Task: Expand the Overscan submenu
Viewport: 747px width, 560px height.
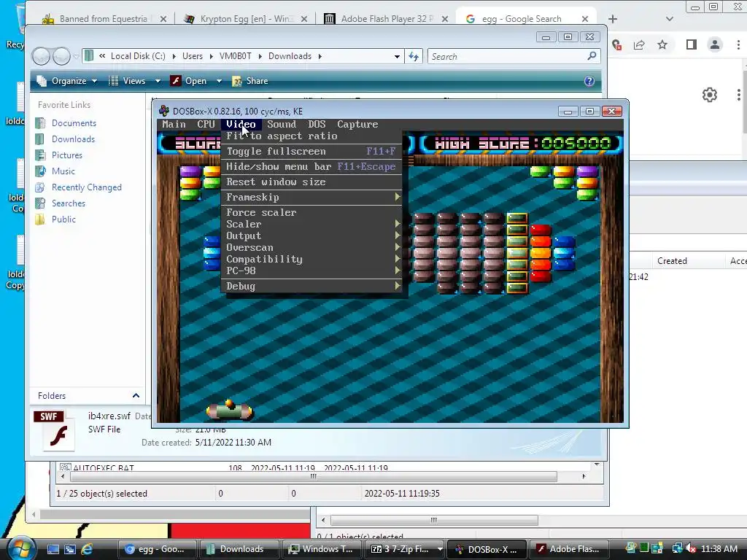Action: coord(311,248)
